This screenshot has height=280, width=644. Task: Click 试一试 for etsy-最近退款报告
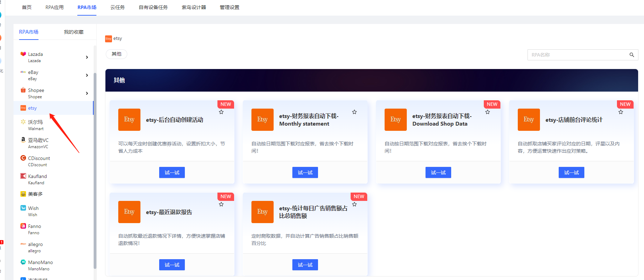pyautogui.click(x=172, y=265)
